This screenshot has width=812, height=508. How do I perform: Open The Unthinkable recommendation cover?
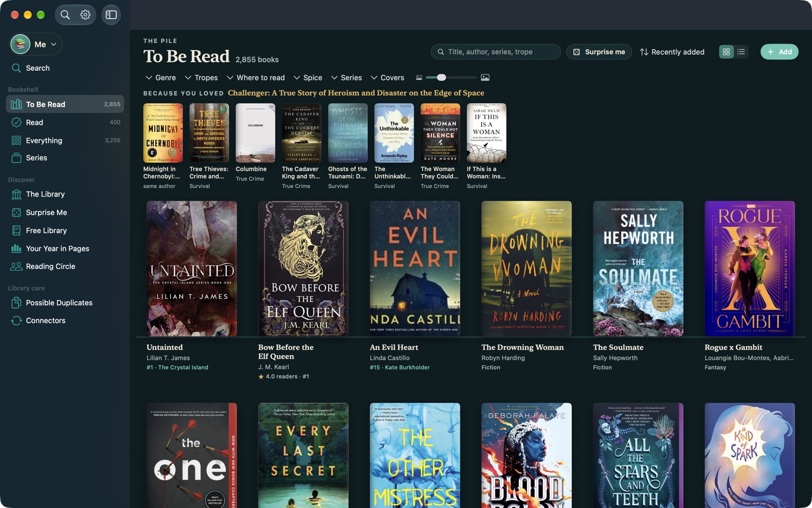click(x=394, y=133)
